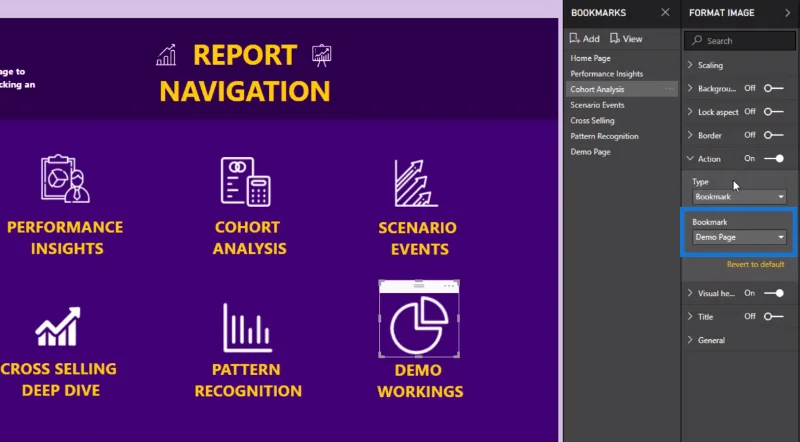
Task: Open the ellipsis on Cohort Analysis bookmark
Action: (x=669, y=89)
